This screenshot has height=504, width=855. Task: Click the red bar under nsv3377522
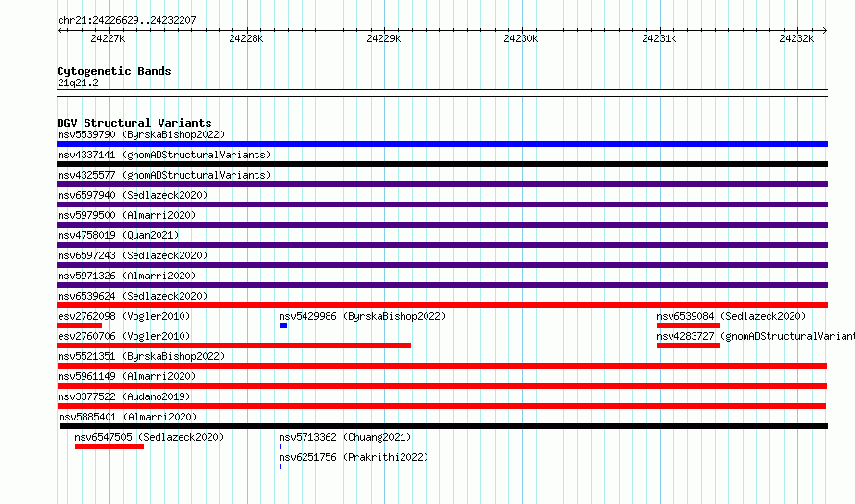pyautogui.click(x=441, y=406)
